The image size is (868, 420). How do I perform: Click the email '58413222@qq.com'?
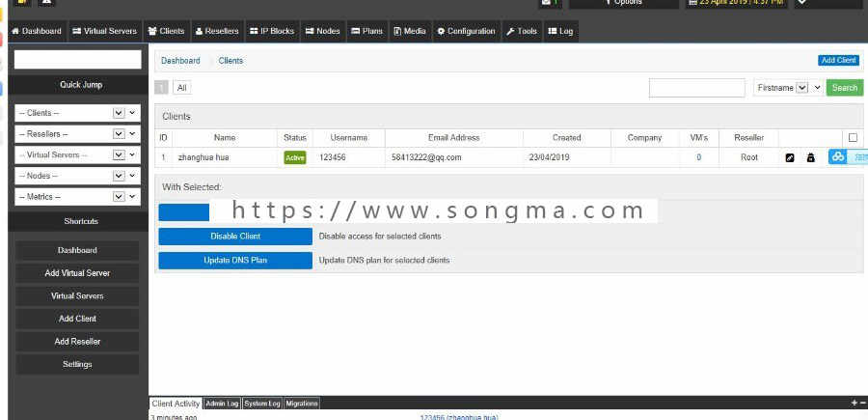pyautogui.click(x=426, y=157)
